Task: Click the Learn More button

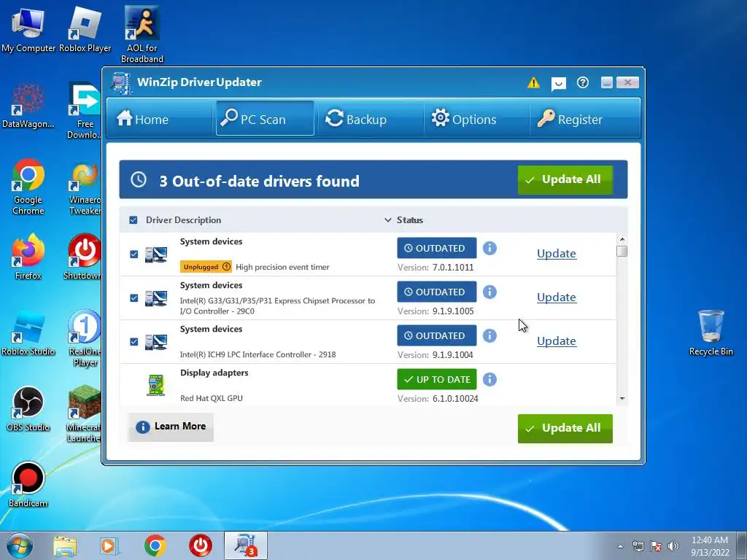Action: [171, 427]
